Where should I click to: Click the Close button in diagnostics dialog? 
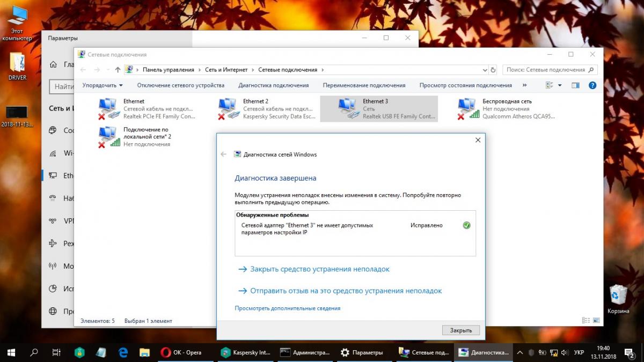click(x=461, y=330)
